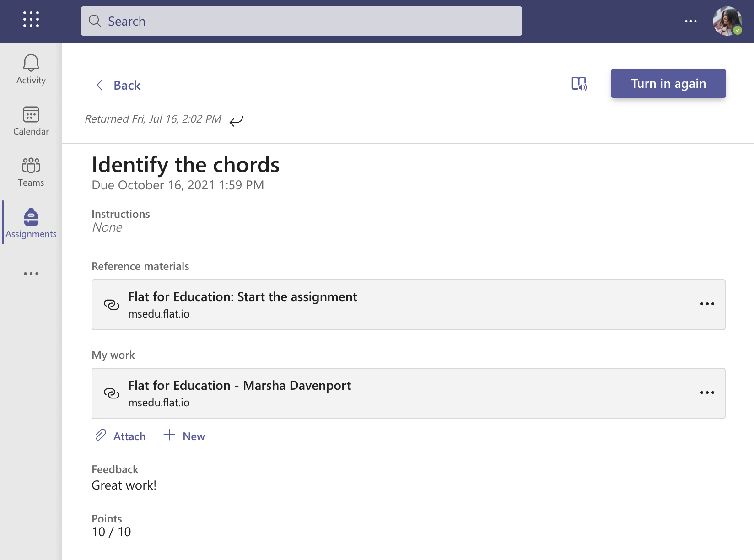The image size is (754, 560).
Task: Open the Activity panel
Action: [30, 69]
